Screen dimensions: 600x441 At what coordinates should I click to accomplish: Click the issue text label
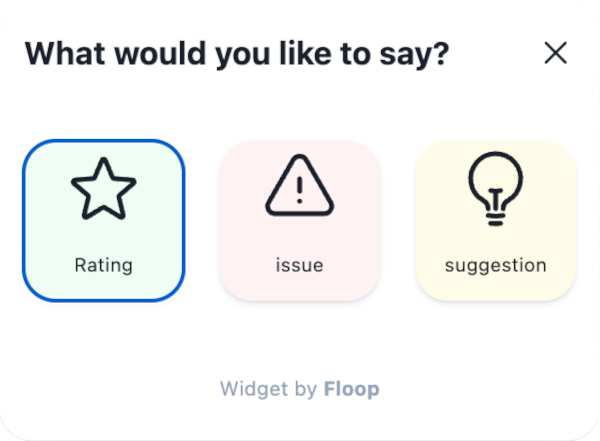pos(300,265)
